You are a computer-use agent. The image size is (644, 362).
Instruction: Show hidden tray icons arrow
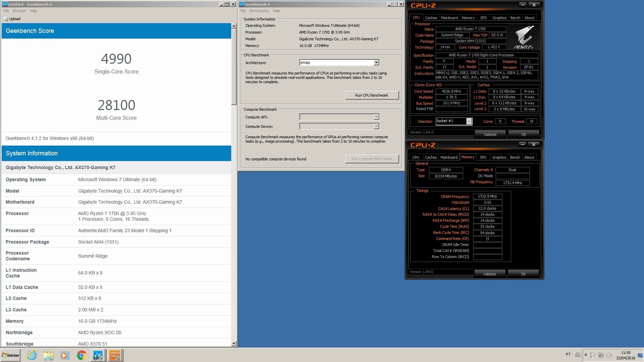click(586, 355)
